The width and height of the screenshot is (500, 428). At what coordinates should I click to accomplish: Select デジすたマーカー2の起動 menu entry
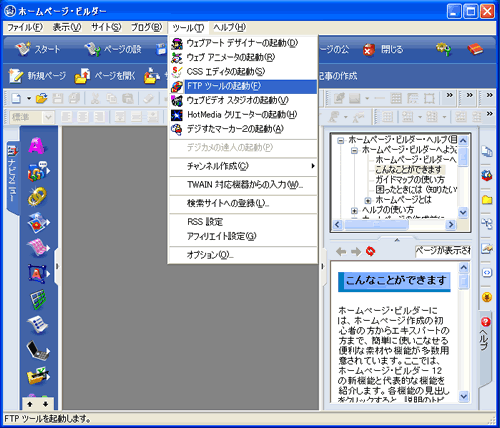click(x=243, y=129)
